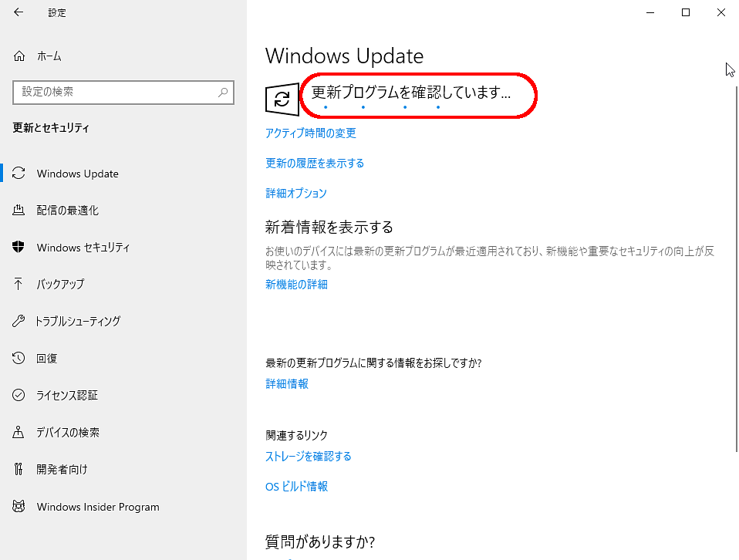Click the Windows Update sync icon in sidebar

(19, 174)
